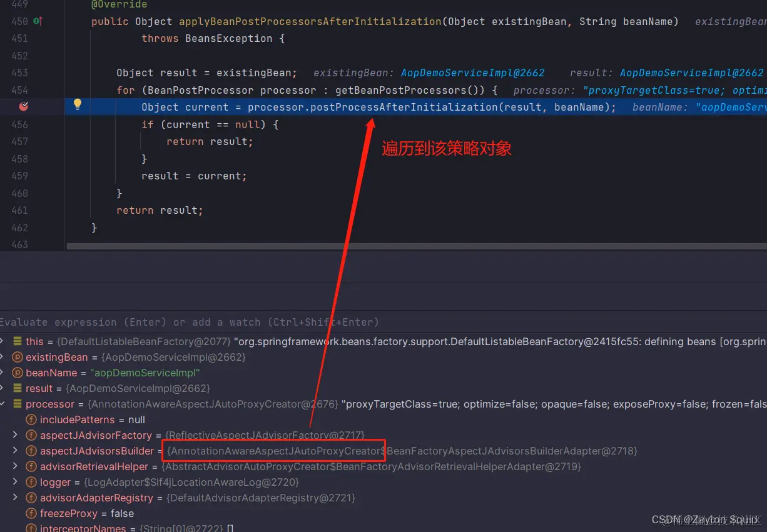Click the stack icon beside 'processor' variable

(x=18, y=404)
